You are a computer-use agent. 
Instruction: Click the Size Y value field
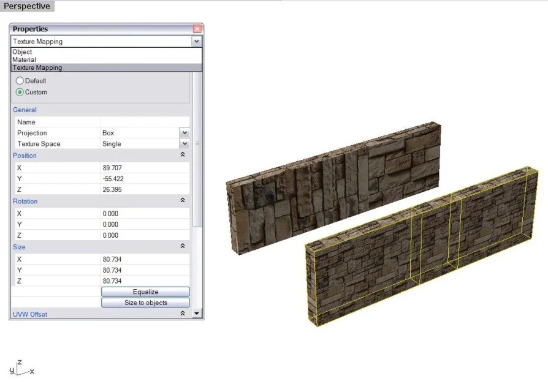145,270
